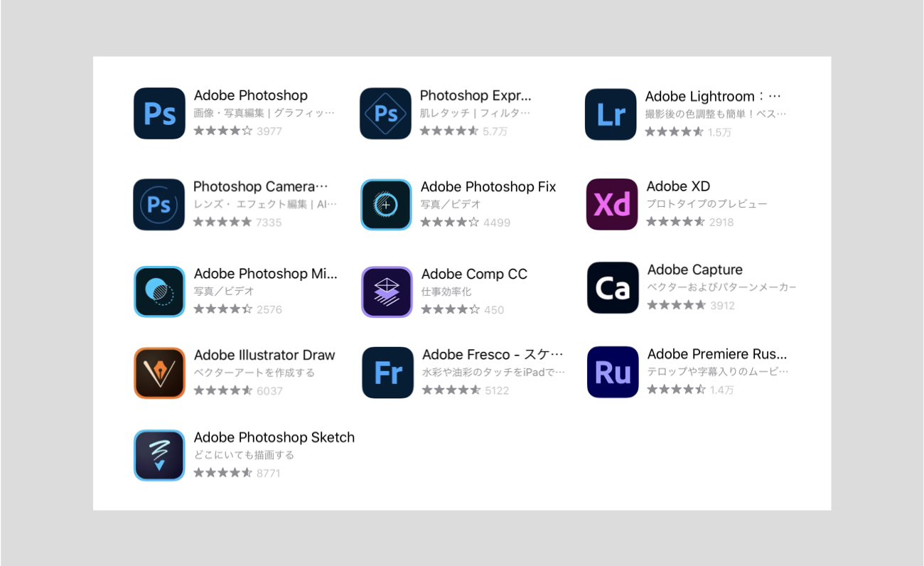Click the rating count 2576
The height and width of the screenshot is (566, 924).
[269, 309]
